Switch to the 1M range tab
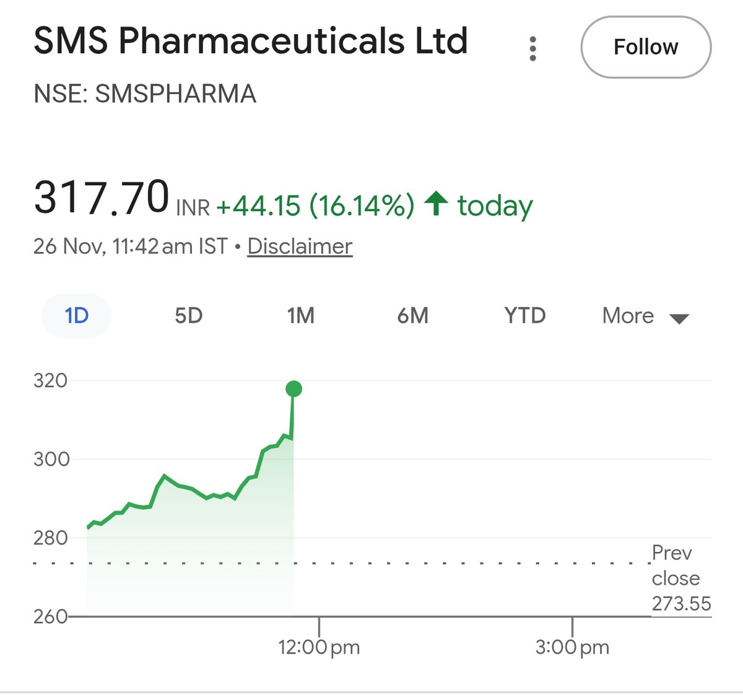The image size is (743, 700). click(x=300, y=316)
